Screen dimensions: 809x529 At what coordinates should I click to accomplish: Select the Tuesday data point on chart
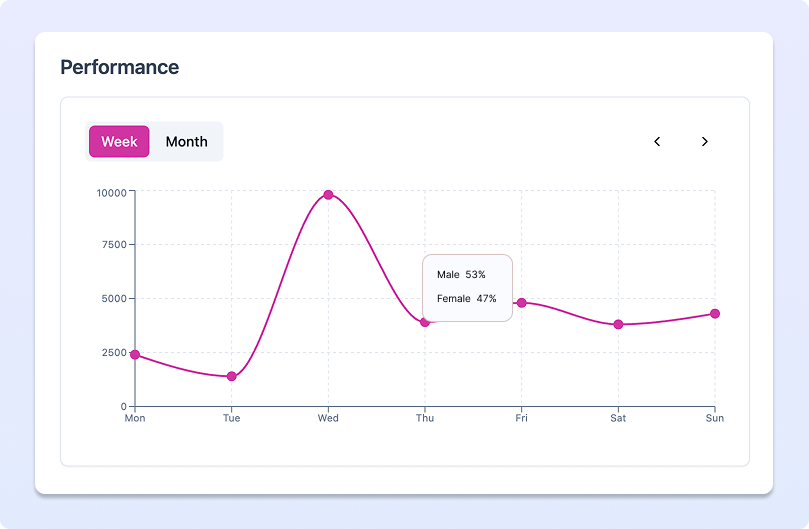click(x=232, y=376)
